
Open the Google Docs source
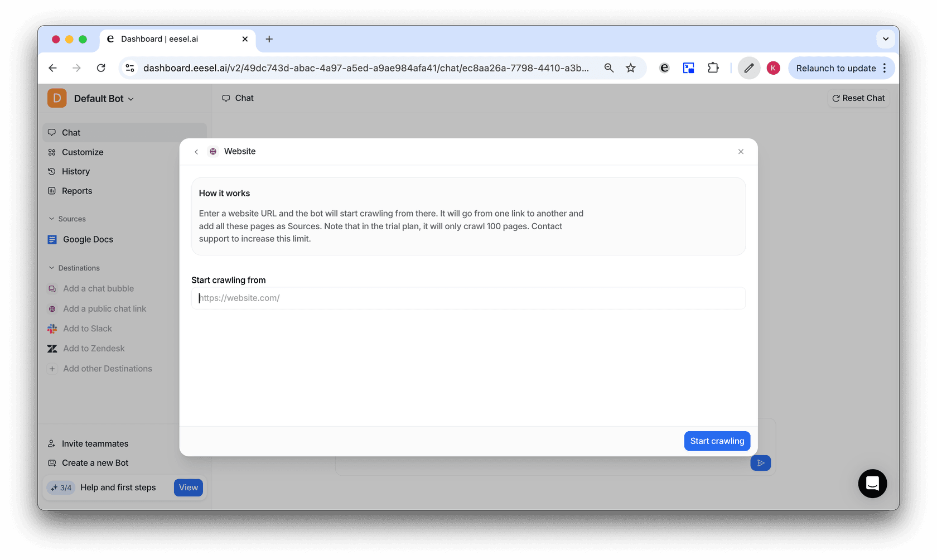coord(80,239)
